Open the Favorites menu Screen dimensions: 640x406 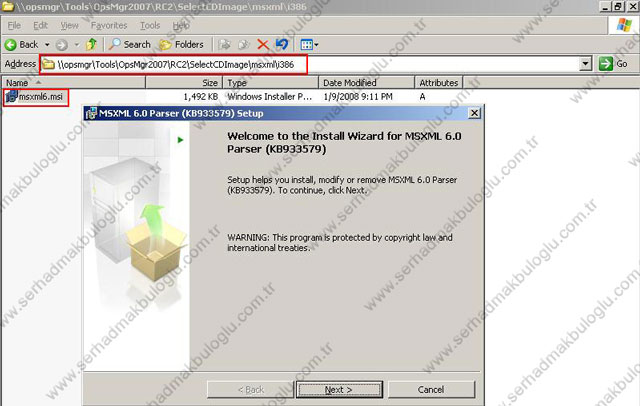pos(109,25)
